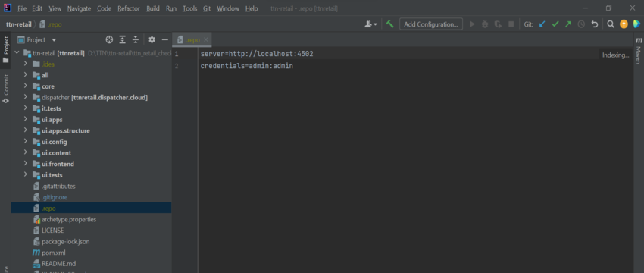The image size is (644, 273).
Task: Expand the .idea folder
Action: [x=26, y=64]
